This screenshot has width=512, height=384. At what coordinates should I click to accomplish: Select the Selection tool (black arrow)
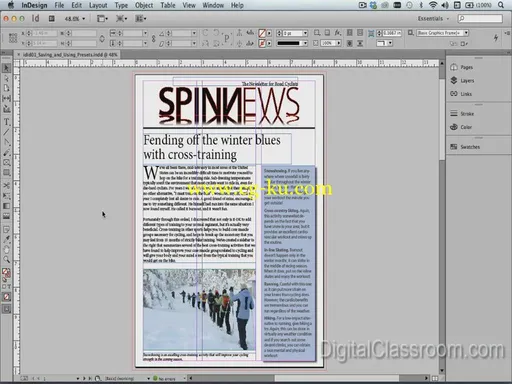(x=6, y=68)
